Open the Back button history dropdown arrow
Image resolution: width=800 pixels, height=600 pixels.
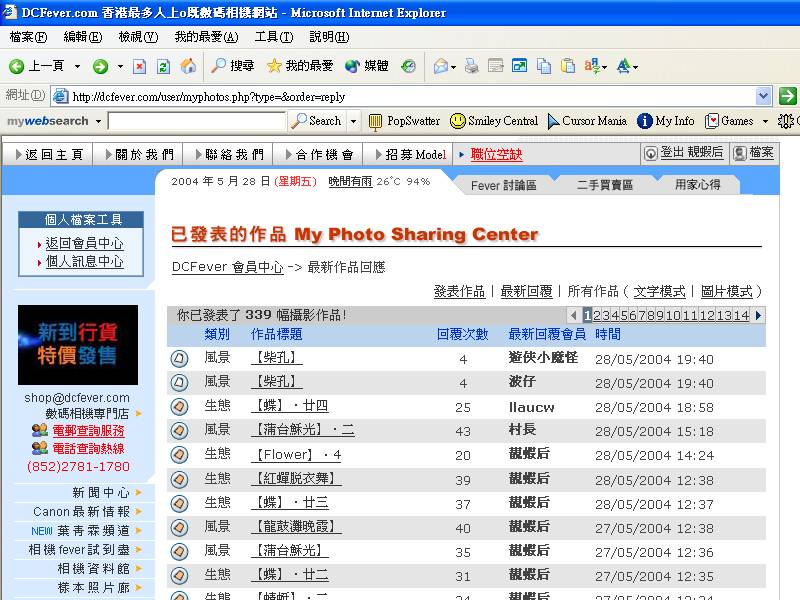tap(78, 66)
